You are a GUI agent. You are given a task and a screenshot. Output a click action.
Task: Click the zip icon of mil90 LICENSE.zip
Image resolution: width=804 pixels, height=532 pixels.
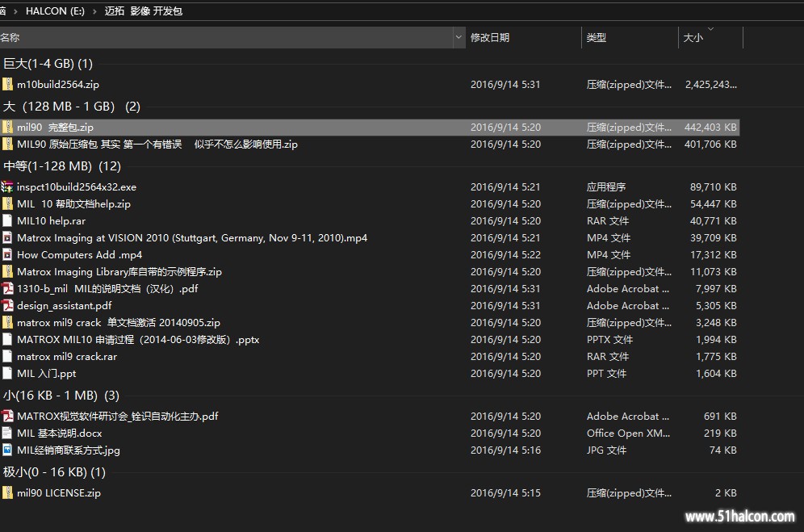coord(7,492)
